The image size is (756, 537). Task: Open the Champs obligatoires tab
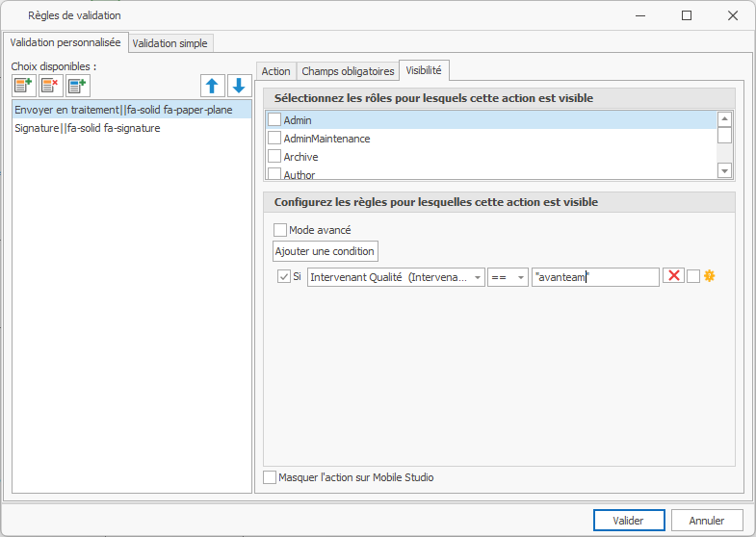tap(348, 71)
